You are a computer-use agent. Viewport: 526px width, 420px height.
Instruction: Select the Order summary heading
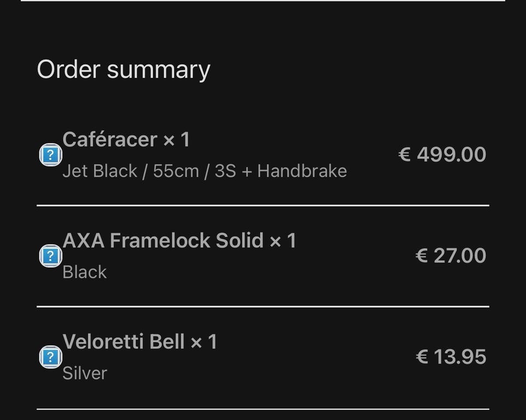(x=123, y=70)
